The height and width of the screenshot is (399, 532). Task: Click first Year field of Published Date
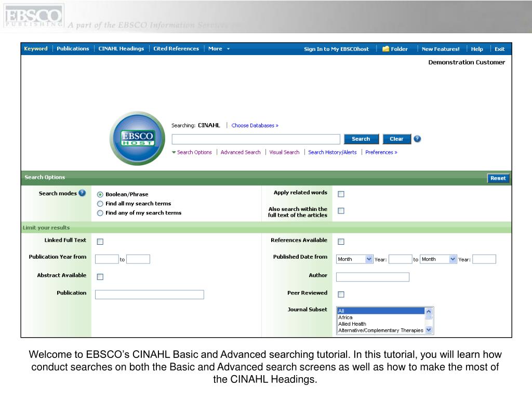401,259
